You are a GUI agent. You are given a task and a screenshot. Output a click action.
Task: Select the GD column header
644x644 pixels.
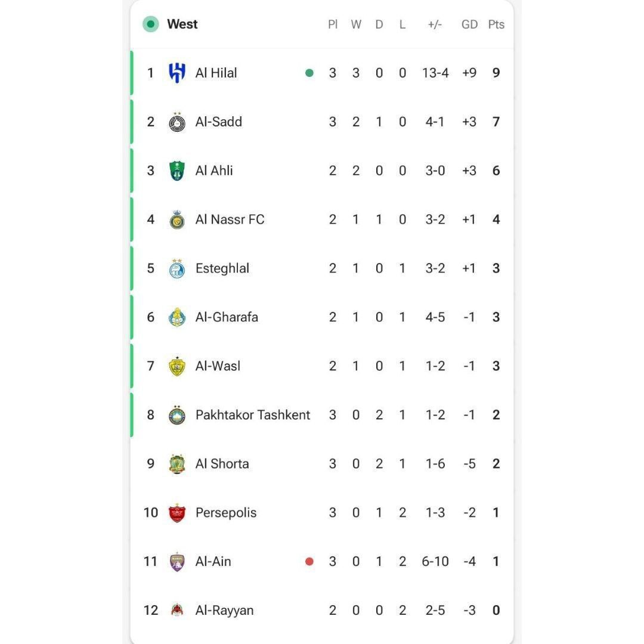(469, 24)
